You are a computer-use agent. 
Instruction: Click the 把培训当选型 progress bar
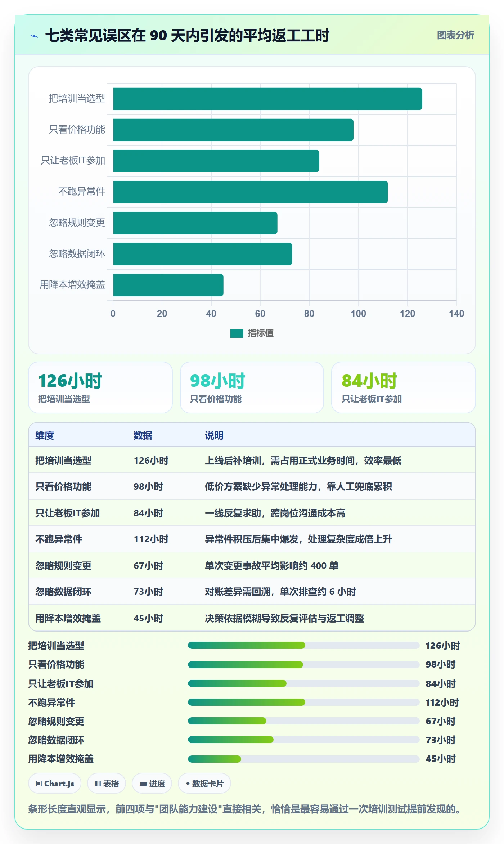pos(304,645)
